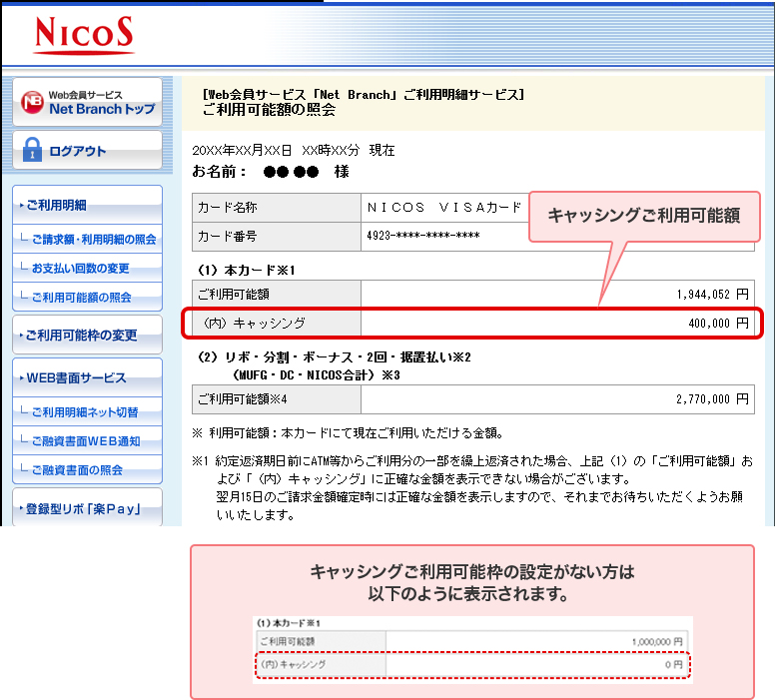Click the NICOS logo
777x700 pixels.
tap(83, 35)
